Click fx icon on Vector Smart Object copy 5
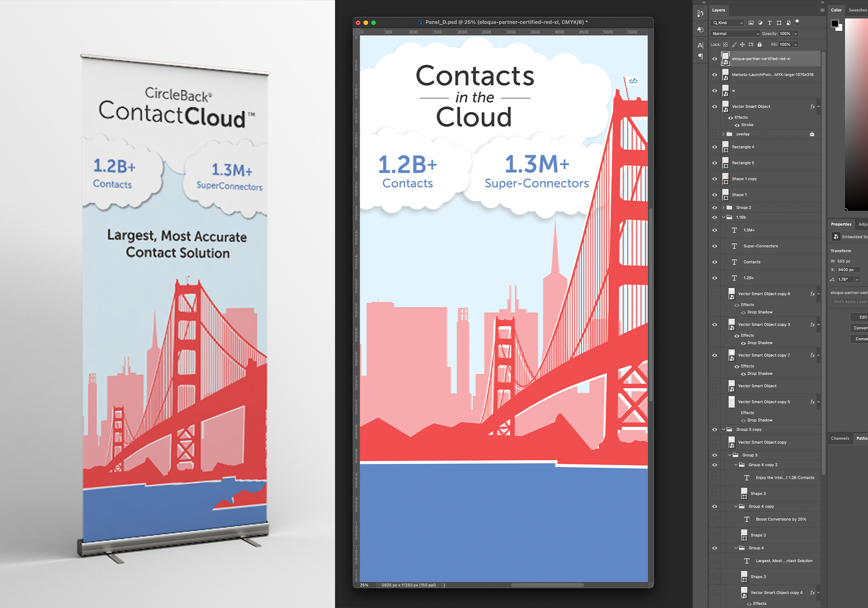Image resolution: width=868 pixels, height=608 pixels. (x=812, y=402)
